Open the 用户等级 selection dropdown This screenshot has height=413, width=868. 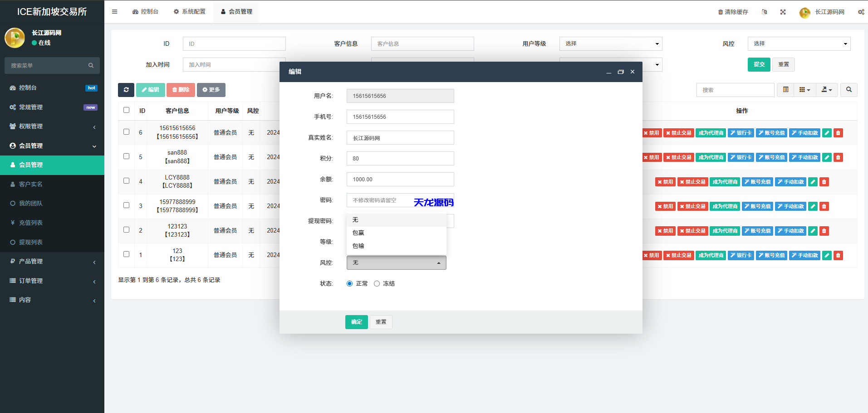(611, 44)
